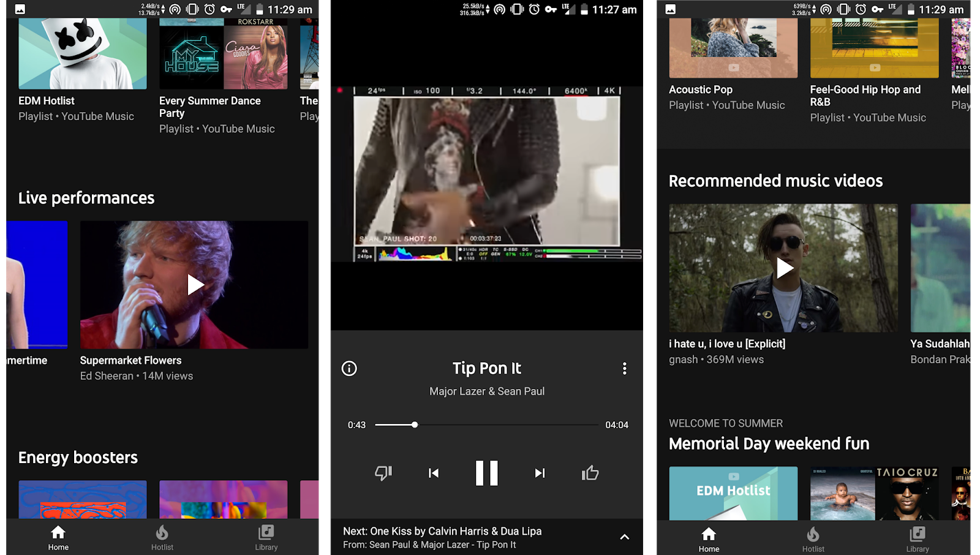Dislike the song with thumbs-down
The width and height of the screenshot is (980, 555).
[x=383, y=473]
